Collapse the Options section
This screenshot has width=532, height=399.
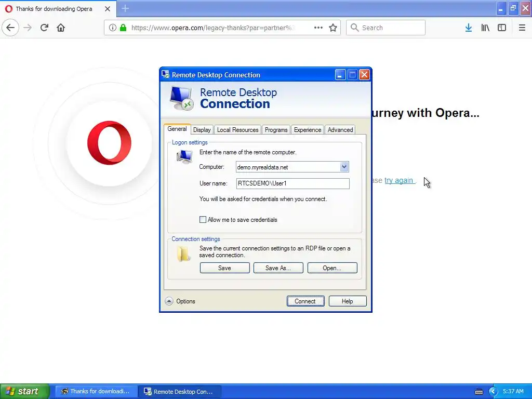coord(169,301)
